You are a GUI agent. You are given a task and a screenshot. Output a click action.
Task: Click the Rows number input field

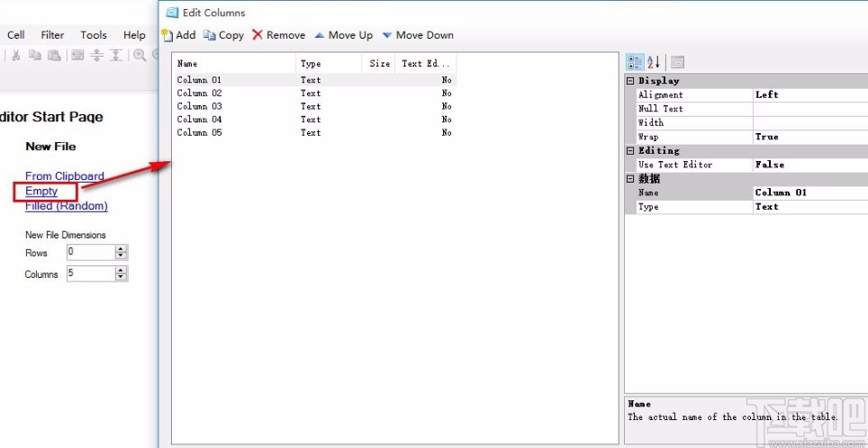click(91, 253)
